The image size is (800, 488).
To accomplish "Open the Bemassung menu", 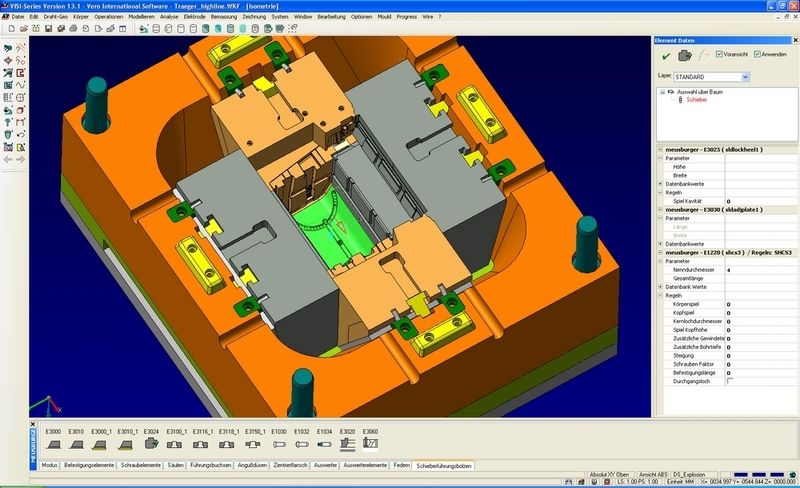I will point(224,17).
